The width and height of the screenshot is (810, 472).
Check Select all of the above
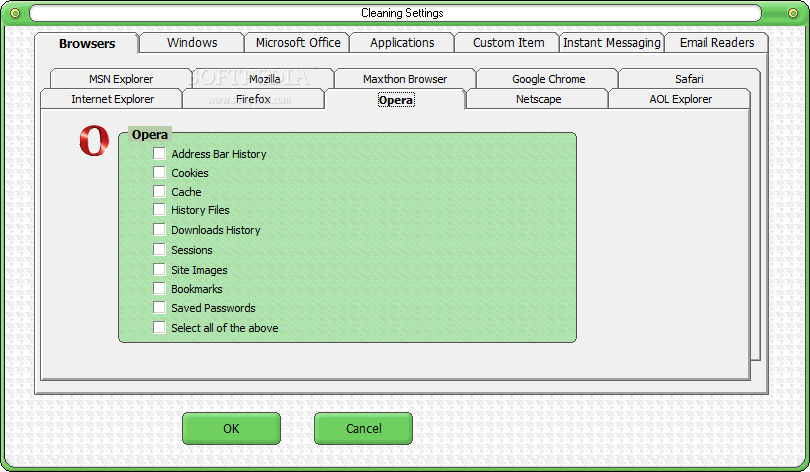[x=159, y=327]
